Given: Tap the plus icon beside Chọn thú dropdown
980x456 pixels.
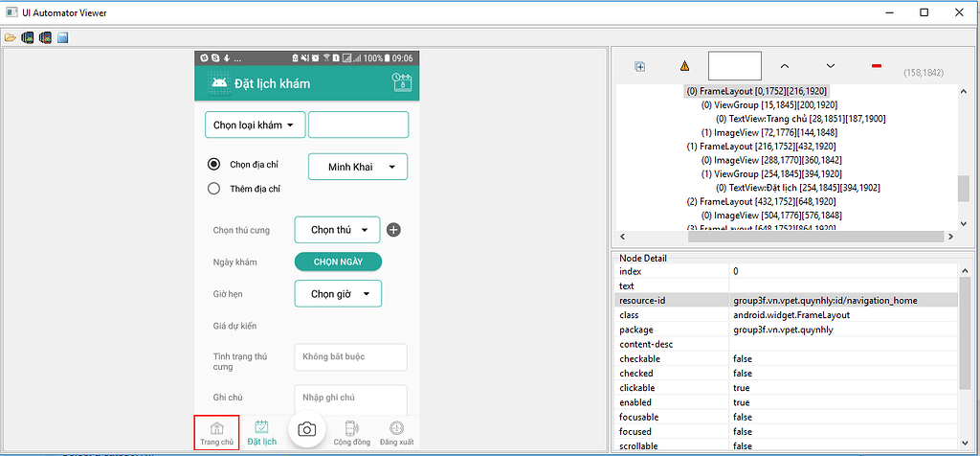Looking at the screenshot, I should pyautogui.click(x=393, y=230).
